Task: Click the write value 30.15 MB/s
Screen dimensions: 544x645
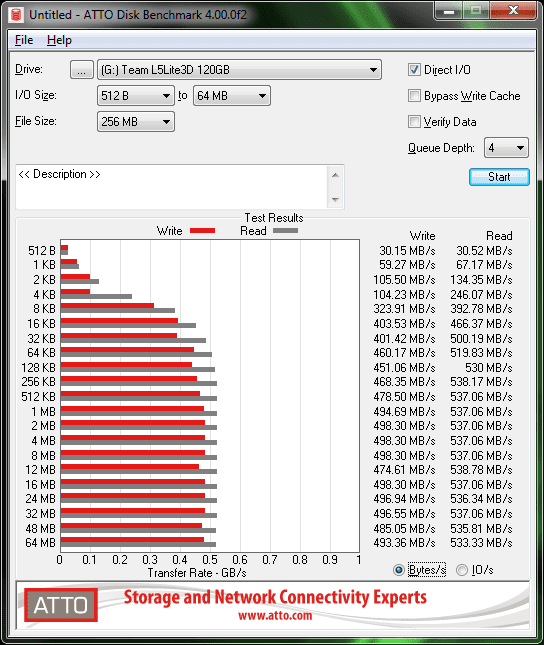Action: pyautogui.click(x=407, y=251)
